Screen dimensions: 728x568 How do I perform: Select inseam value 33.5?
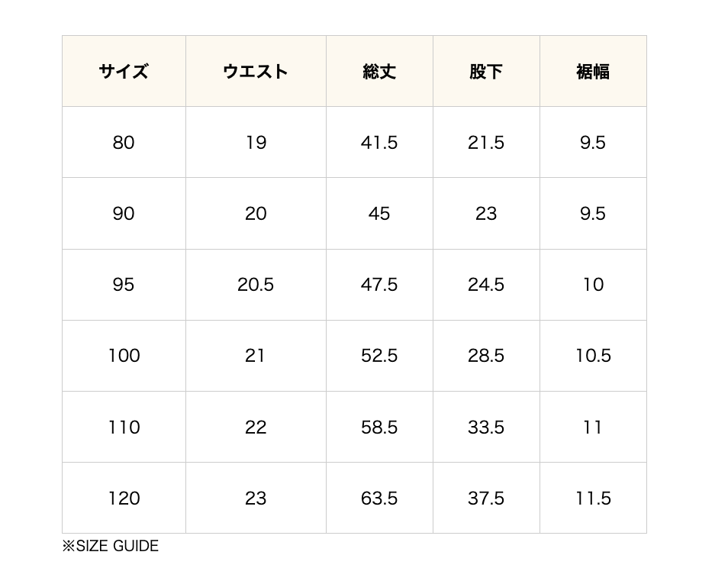[486, 427]
